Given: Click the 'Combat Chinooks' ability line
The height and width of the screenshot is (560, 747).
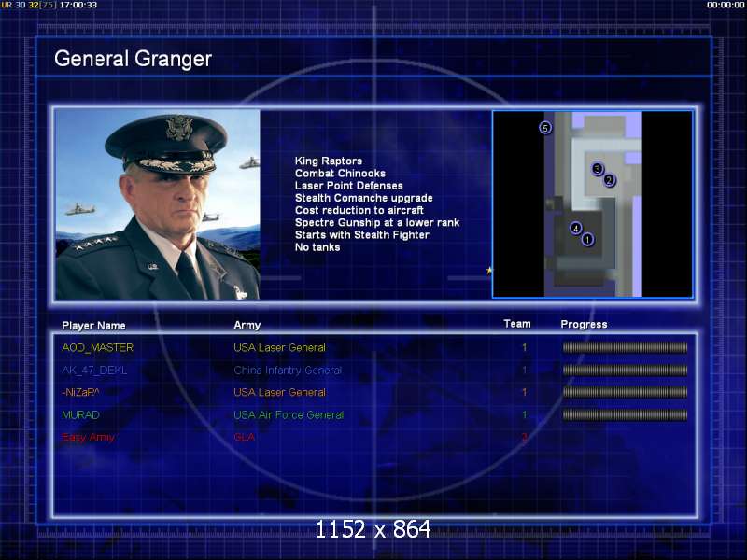Looking at the screenshot, I should [x=340, y=174].
